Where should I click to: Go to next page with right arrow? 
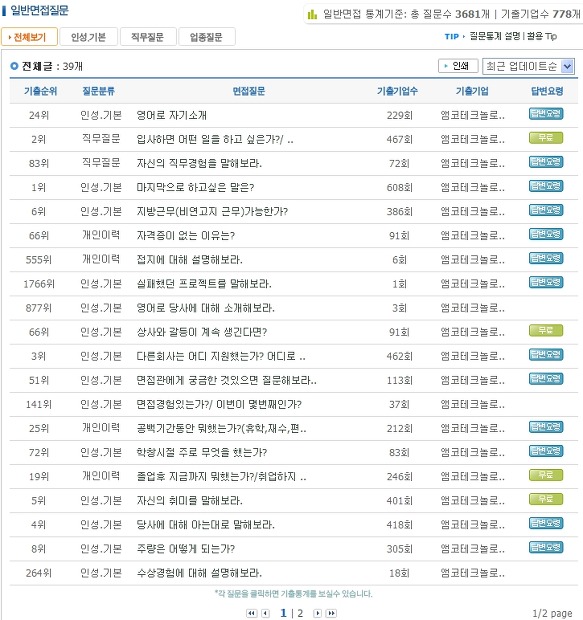pos(317,613)
